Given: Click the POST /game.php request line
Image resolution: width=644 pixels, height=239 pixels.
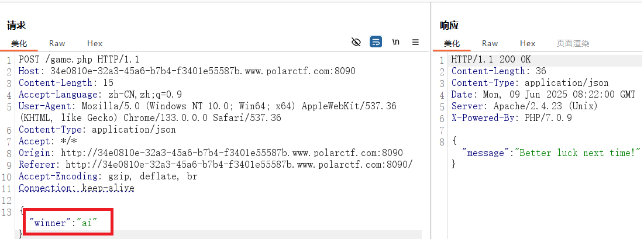Looking at the screenshot, I should point(79,59).
